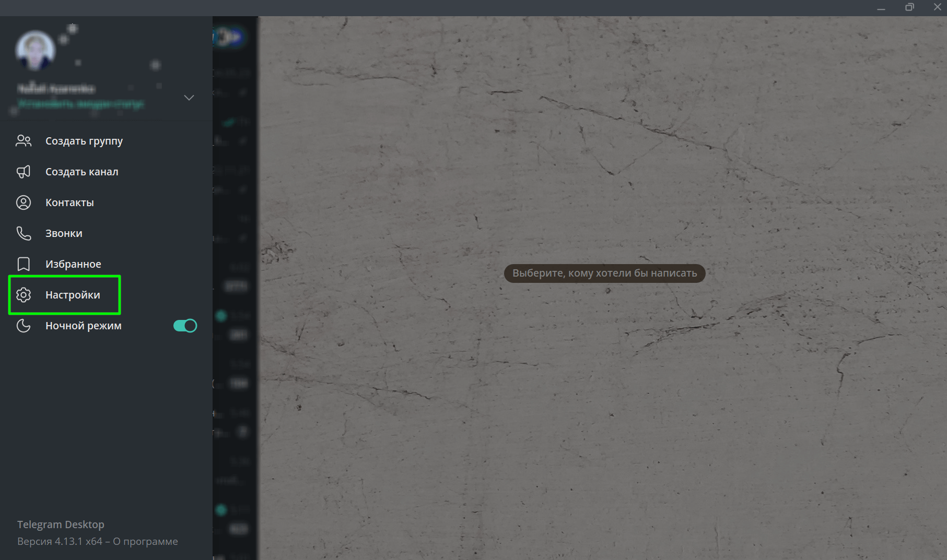Open Звонки menu item

tap(106, 233)
